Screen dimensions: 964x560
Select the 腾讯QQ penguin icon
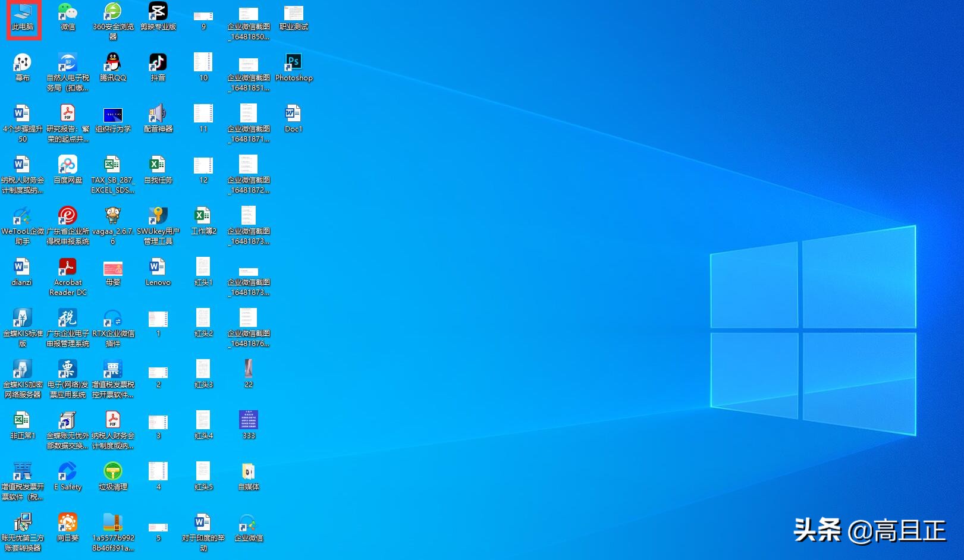click(x=113, y=67)
